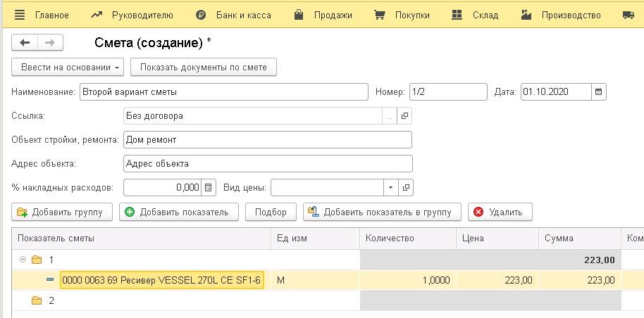Click Добавить показатель в группу button
Viewport: 644px width, 318px height.
click(x=382, y=212)
